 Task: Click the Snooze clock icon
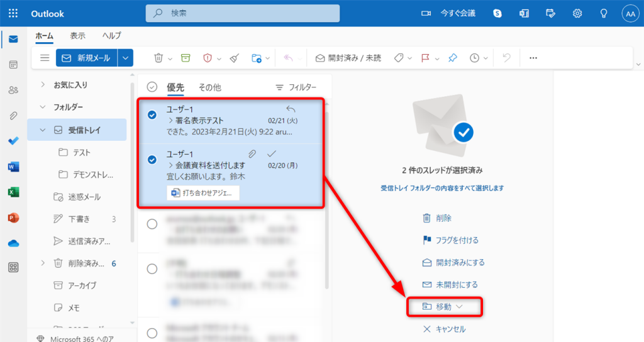(474, 58)
